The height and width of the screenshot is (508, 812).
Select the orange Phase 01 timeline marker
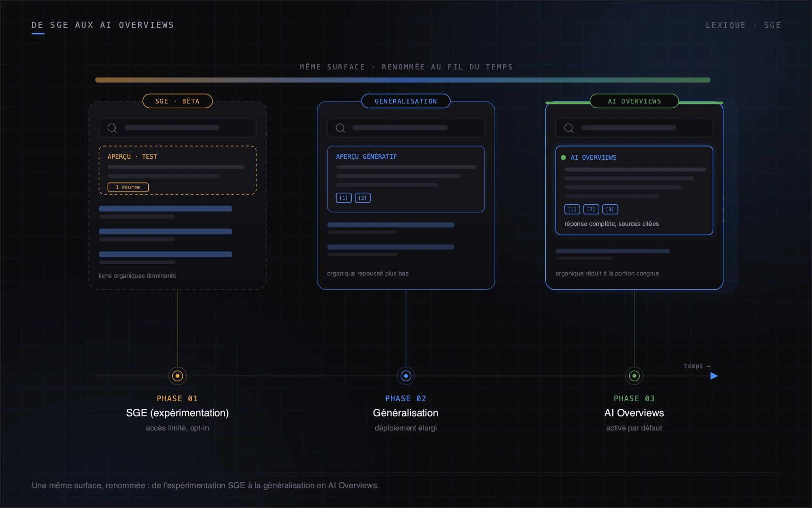pos(178,376)
